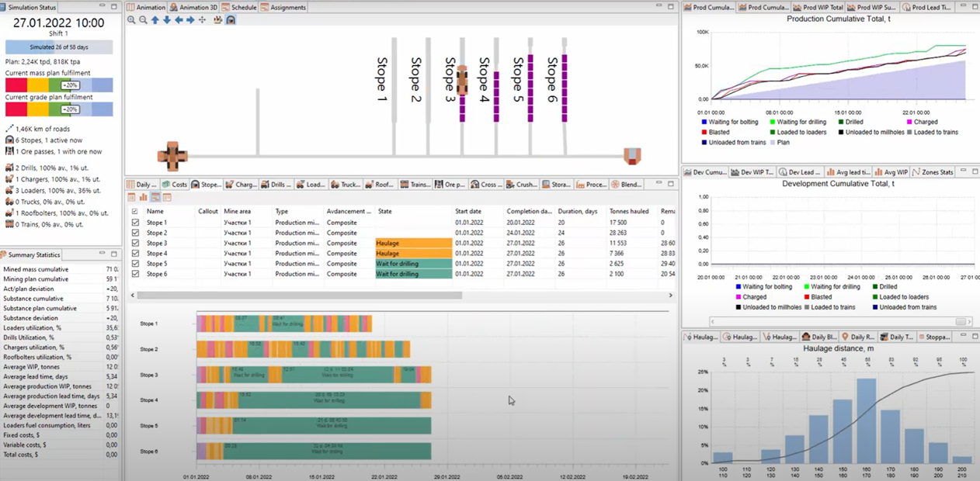This screenshot has height=481, width=980.
Task: Uncheck the Stope 1 row checkbox
Action: pyautogui.click(x=135, y=223)
